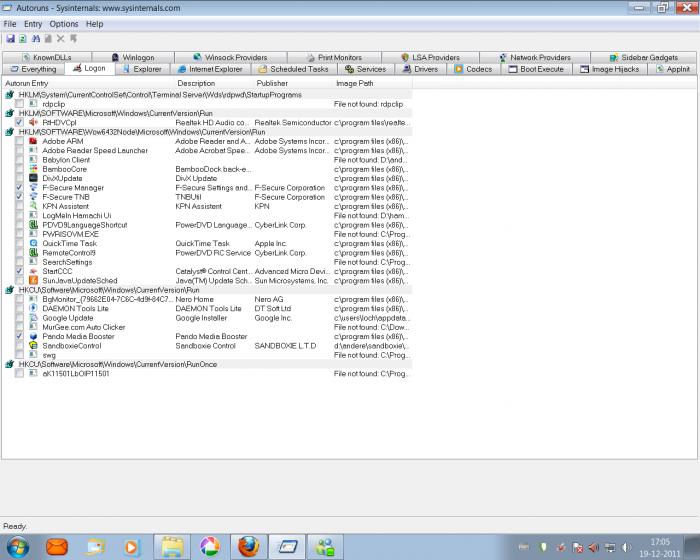Image resolution: width=700 pixels, height=560 pixels.
Task: Click the SunJavaUpdateSched Java icon
Action: (33, 280)
